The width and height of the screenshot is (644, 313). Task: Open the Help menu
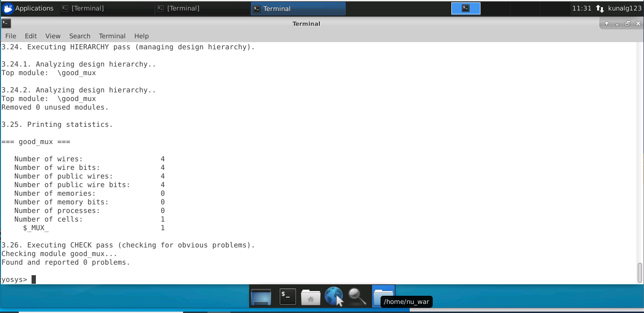pos(141,36)
